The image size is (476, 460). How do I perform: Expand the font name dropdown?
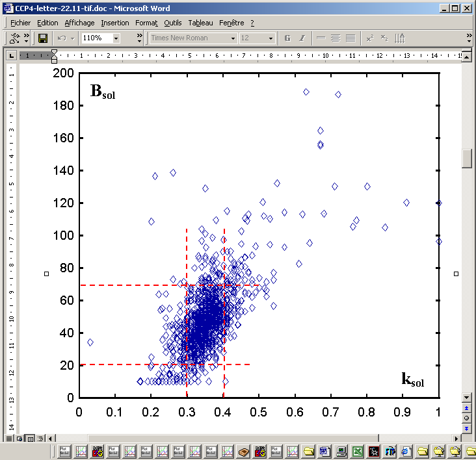click(x=233, y=38)
